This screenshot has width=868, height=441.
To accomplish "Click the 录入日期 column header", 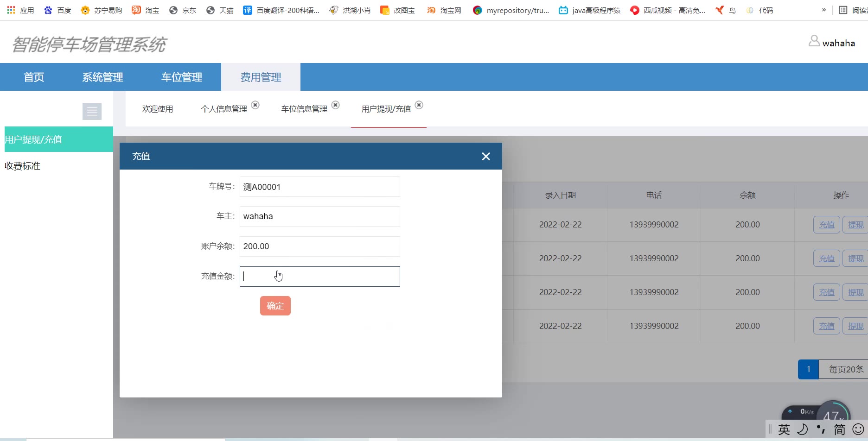I will (560, 195).
